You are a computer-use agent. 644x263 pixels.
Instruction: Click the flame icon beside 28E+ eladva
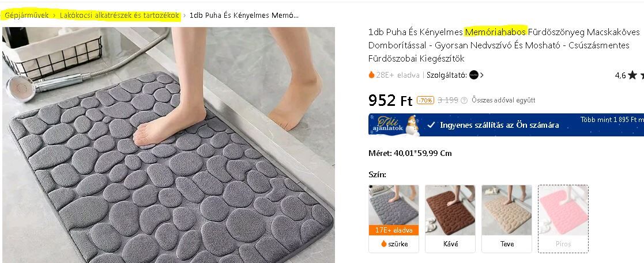[x=371, y=75]
